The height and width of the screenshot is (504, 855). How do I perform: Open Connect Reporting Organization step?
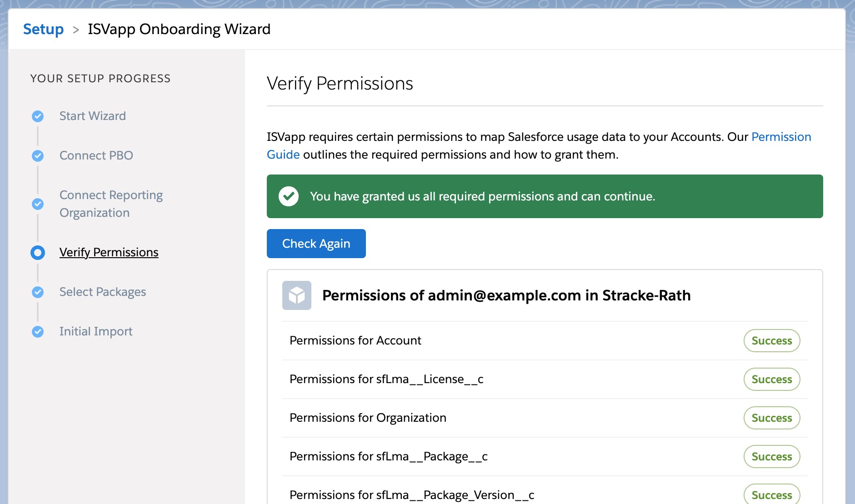(111, 204)
